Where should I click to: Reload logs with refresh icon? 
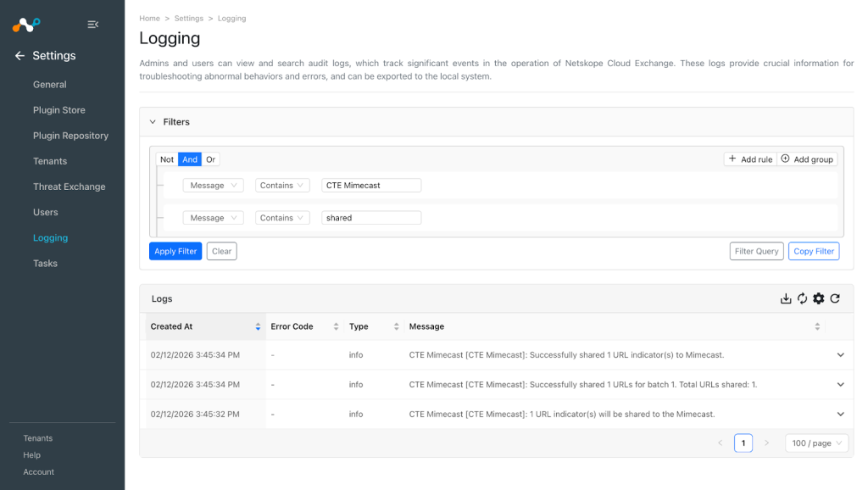tap(835, 298)
